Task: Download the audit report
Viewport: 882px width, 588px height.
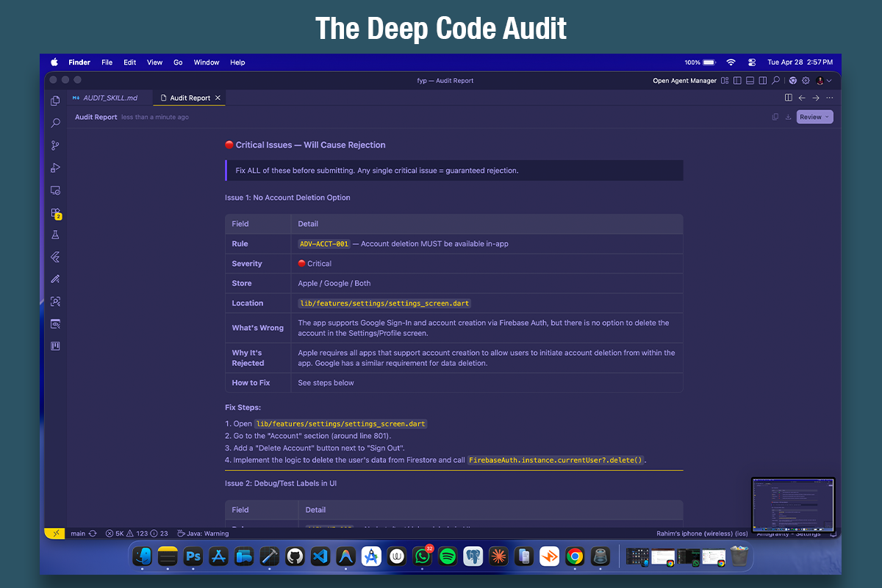Action: (x=788, y=117)
